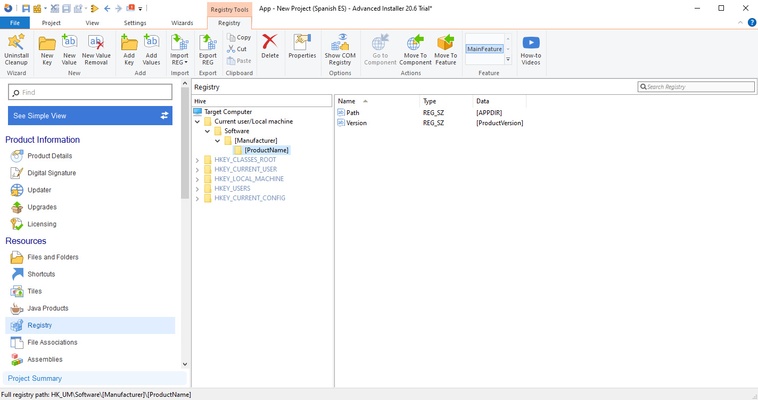Switch to the Project ribbon tab
The width and height of the screenshot is (758, 400).
tap(51, 23)
